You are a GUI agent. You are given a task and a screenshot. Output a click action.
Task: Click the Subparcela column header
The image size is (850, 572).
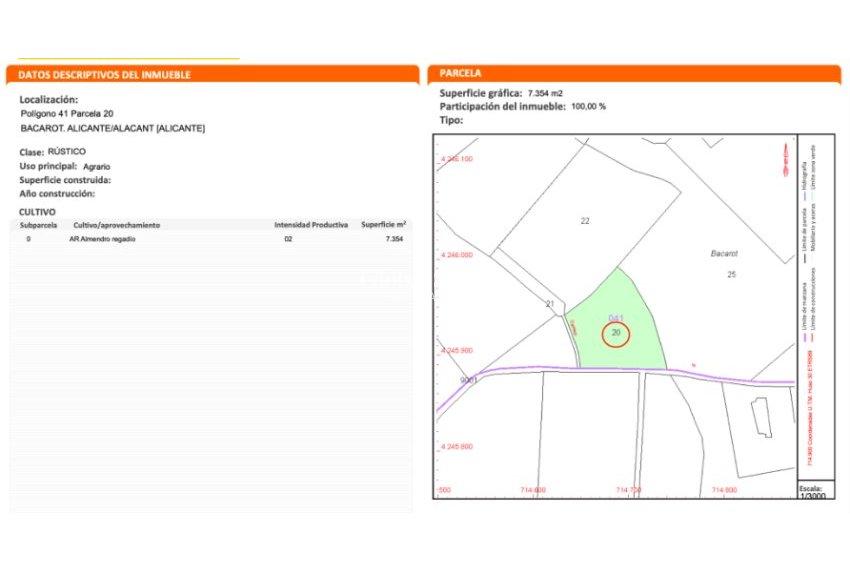(x=41, y=225)
